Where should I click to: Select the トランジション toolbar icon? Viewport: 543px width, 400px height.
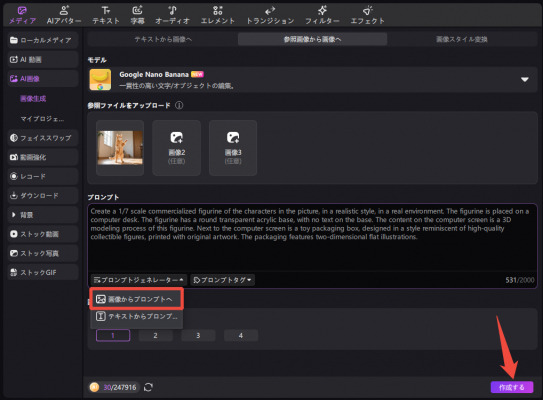coord(270,11)
